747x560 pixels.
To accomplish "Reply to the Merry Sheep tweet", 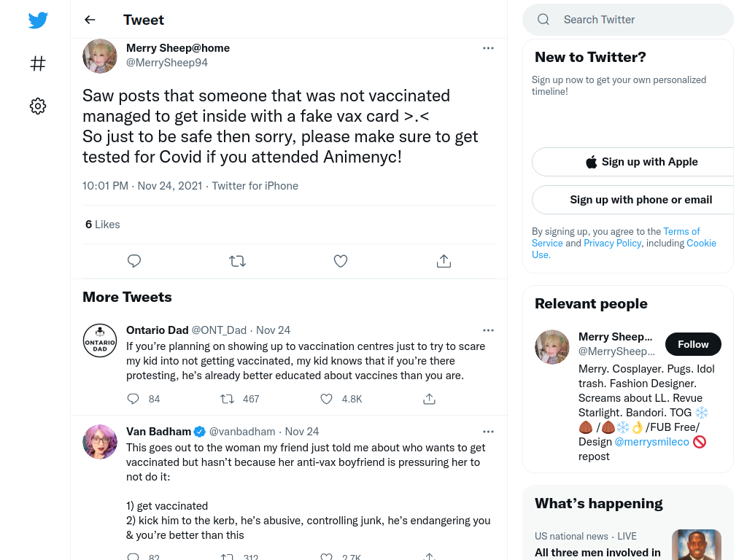I will 134,261.
